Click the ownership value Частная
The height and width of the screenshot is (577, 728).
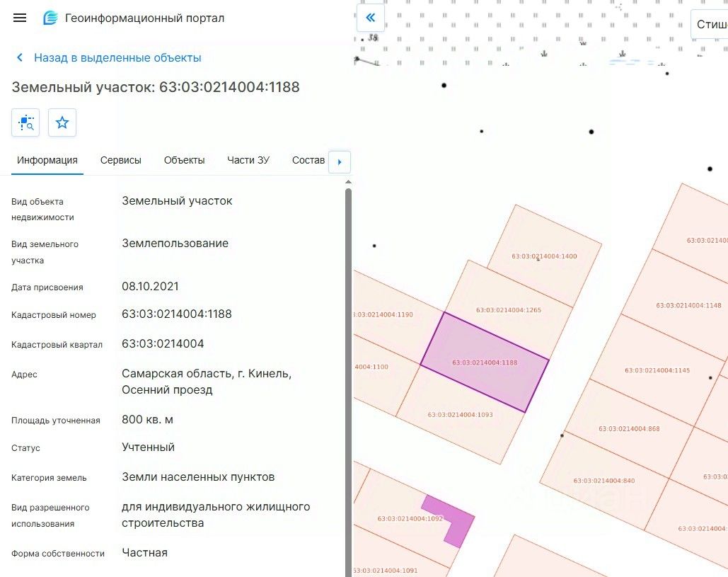click(144, 553)
